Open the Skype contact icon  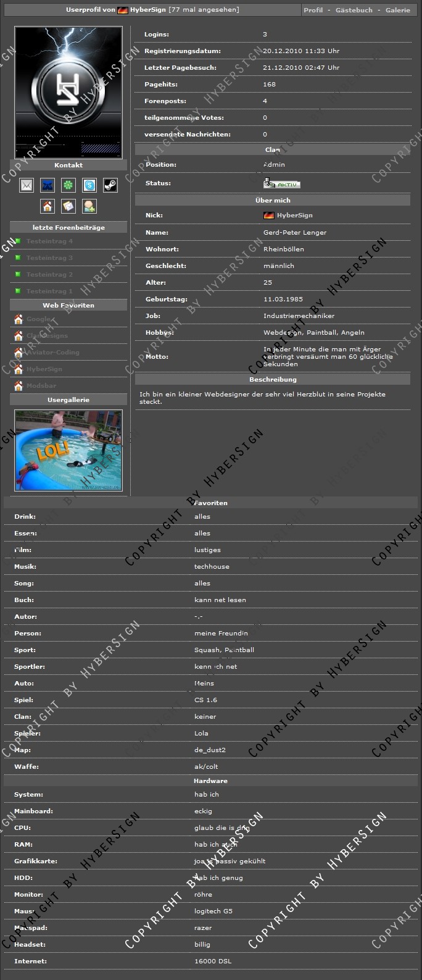click(89, 185)
